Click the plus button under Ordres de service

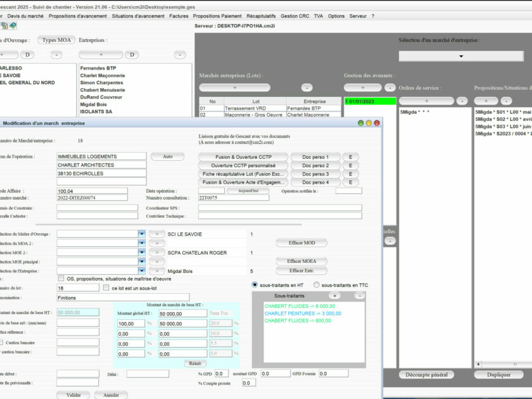point(426,101)
